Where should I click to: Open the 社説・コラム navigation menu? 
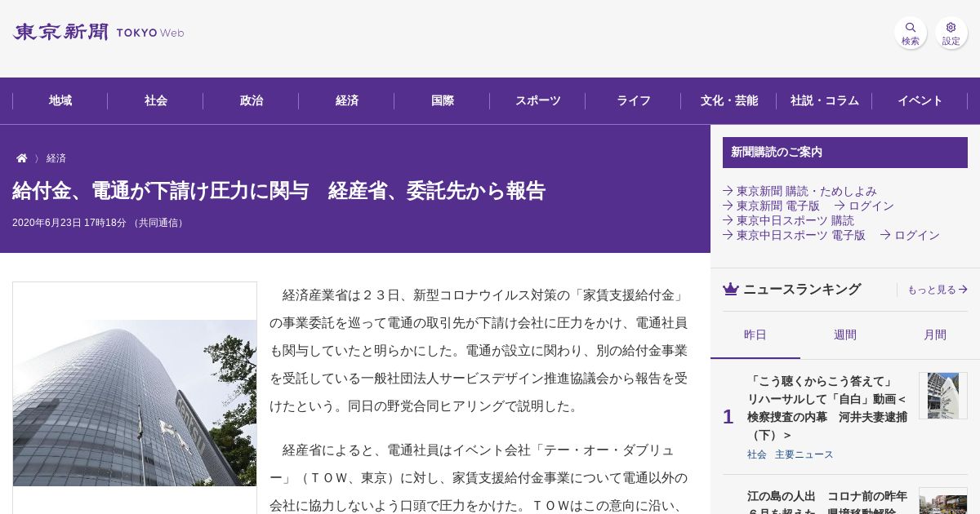pyautogui.click(x=825, y=101)
